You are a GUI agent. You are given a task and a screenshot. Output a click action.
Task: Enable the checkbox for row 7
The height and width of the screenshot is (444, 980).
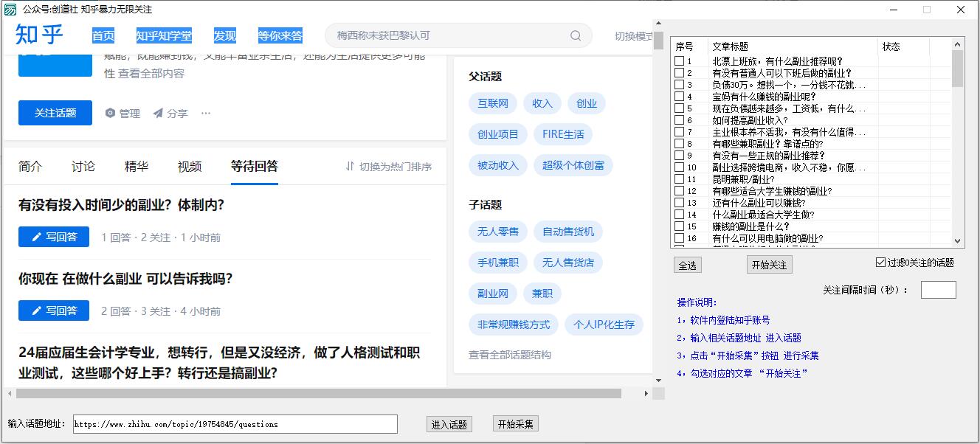click(x=679, y=132)
